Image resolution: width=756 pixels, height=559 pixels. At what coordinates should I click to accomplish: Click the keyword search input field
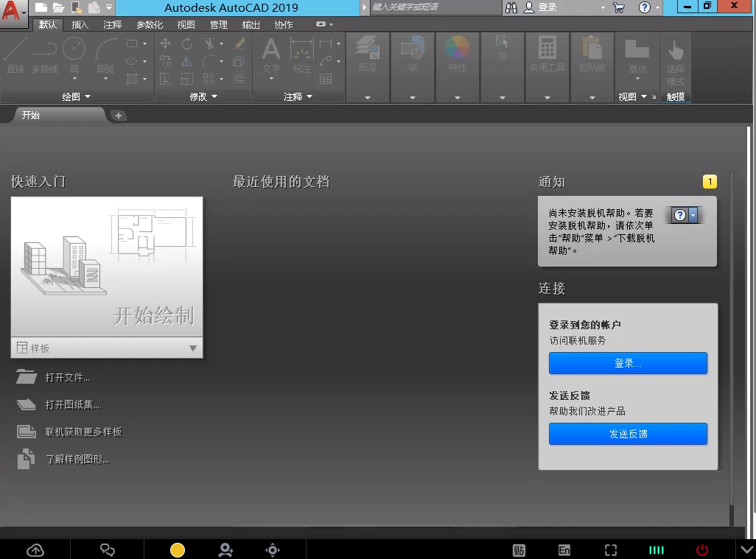click(x=435, y=7)
